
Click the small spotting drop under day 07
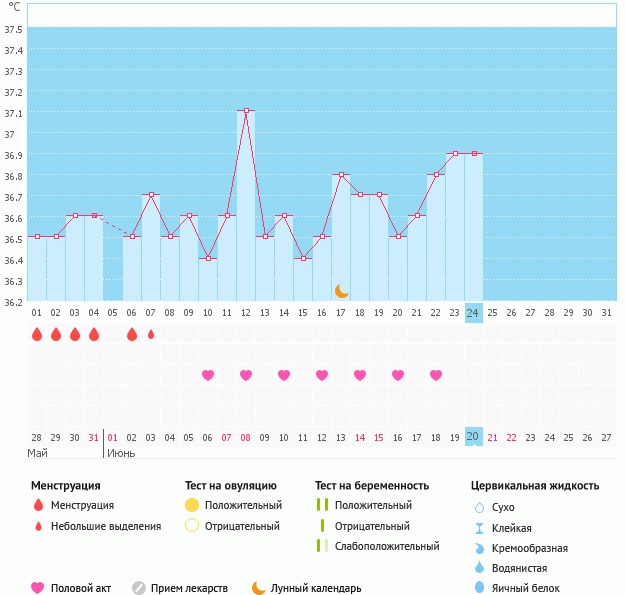(x=151, y=334)
